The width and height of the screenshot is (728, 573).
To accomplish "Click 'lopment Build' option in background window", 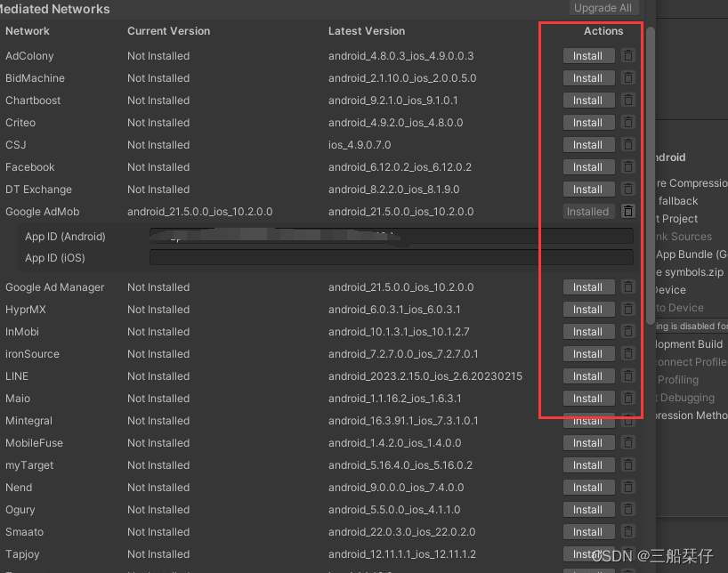I will pyautogui.click(x=689, y=344).
